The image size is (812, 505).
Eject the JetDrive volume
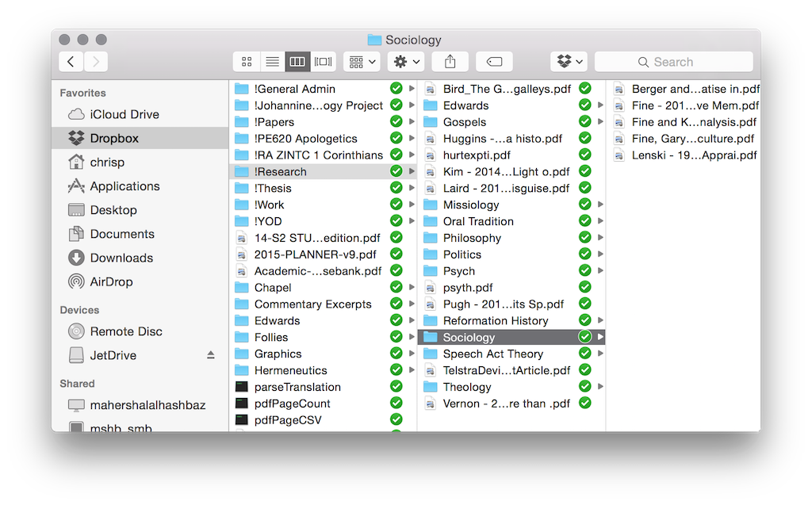(210, 355)
